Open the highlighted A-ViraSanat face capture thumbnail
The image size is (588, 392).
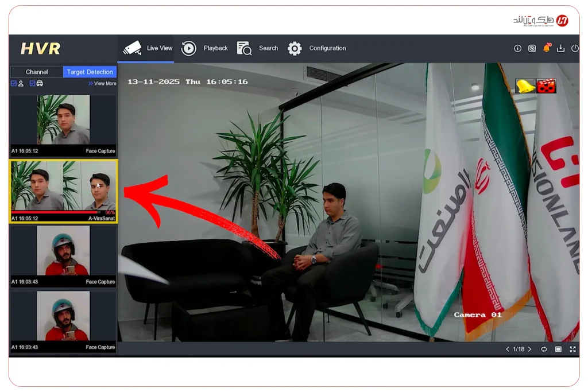63,191
